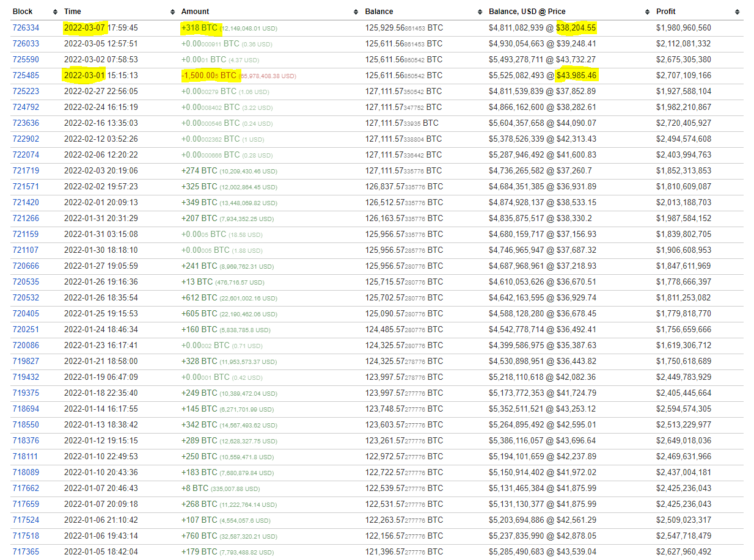The image size is (754, 560).
Task: Click the Block column header
Action: 23,12
